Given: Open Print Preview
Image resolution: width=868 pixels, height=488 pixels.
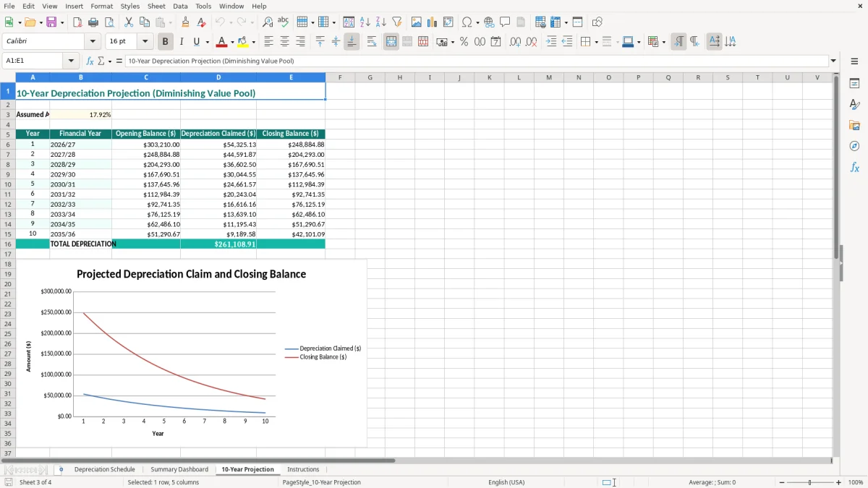Looking at the screenshot, I should [x=109, y=22].
